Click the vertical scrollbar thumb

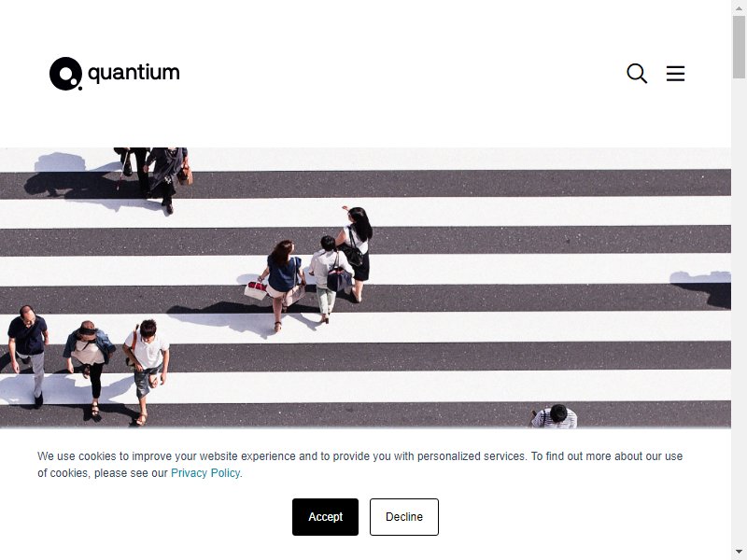740,47
